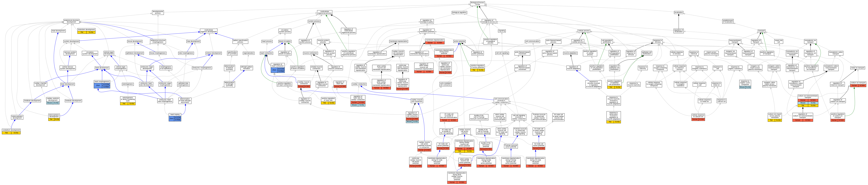The width and height of the screenshot is (868, 185).
Task: Select the 'sodium ion transport' node
Action: pyautogui.click(x=858, y=84)
